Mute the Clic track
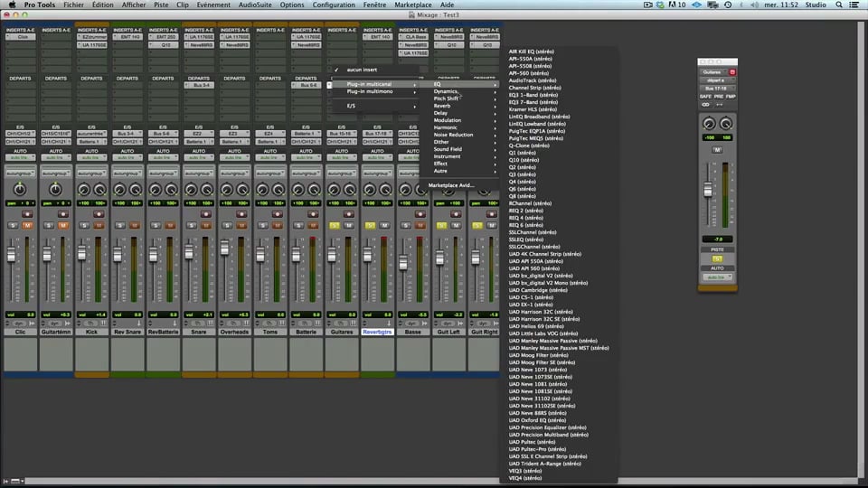 pos(27,226)
